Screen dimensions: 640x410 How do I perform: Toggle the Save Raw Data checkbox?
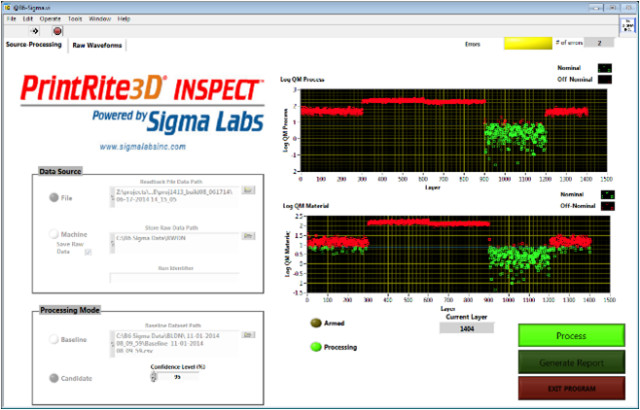click(x=88, y=252)
